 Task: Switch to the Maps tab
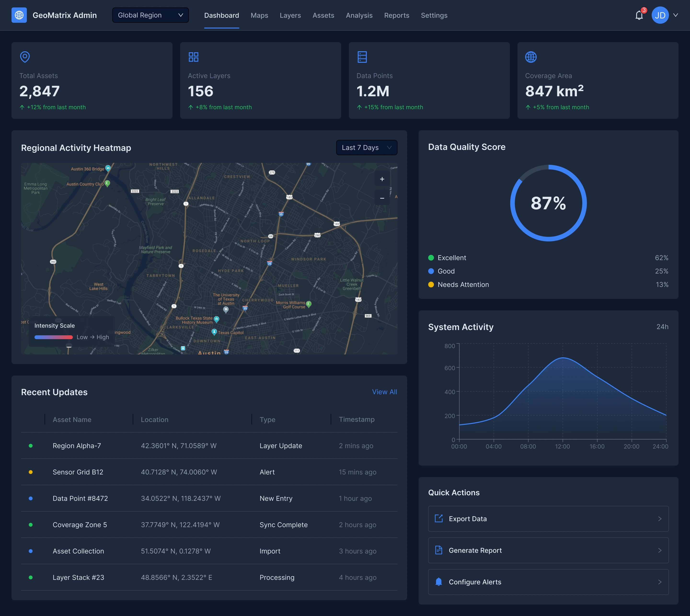(259, 16)
